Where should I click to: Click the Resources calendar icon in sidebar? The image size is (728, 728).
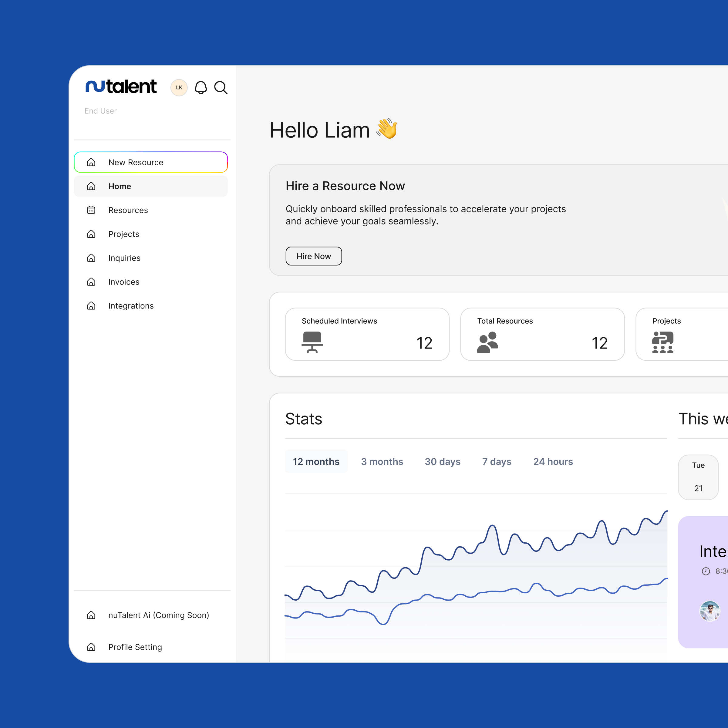pos(91,210)
